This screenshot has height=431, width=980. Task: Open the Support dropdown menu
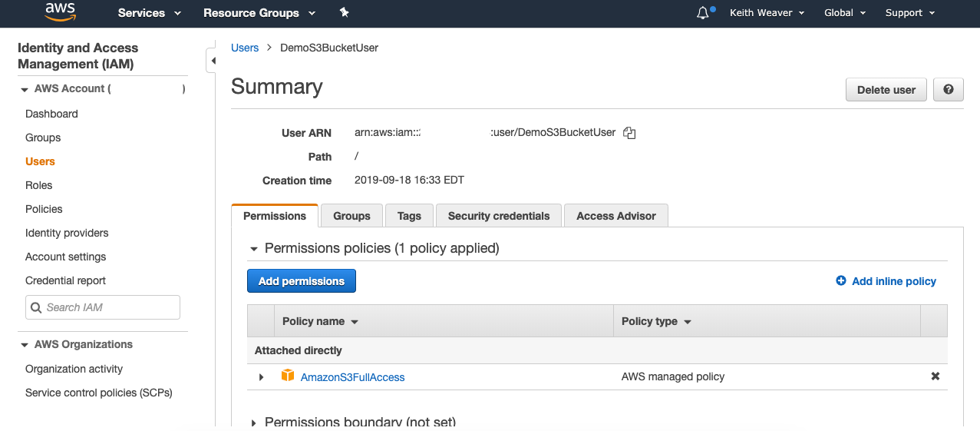(x=910, y=13)
